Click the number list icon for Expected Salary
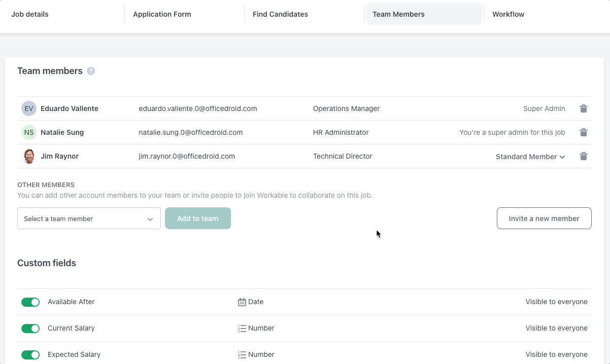610x364 pixels. 241,354
